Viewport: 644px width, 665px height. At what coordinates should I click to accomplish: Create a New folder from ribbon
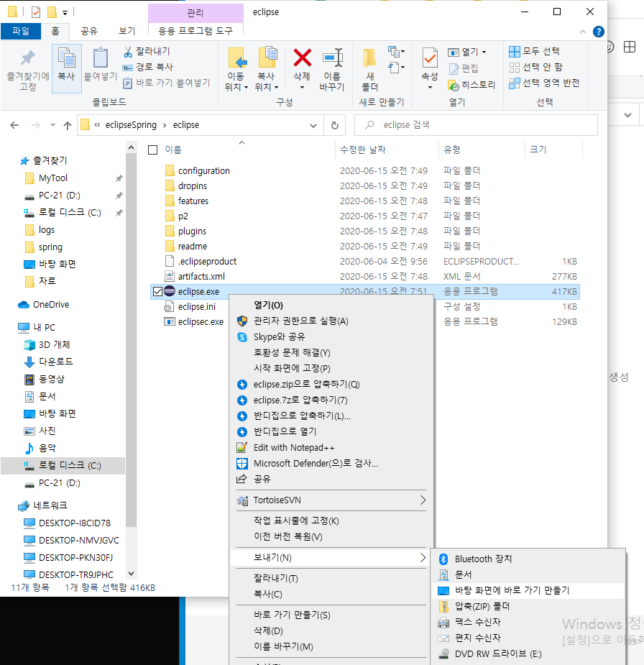[x=369, y=69]
